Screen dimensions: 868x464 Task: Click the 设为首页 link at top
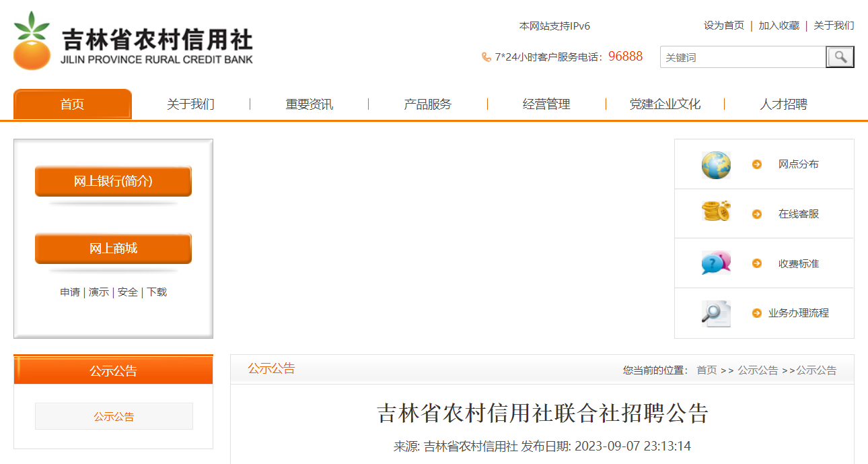point(724,26)
